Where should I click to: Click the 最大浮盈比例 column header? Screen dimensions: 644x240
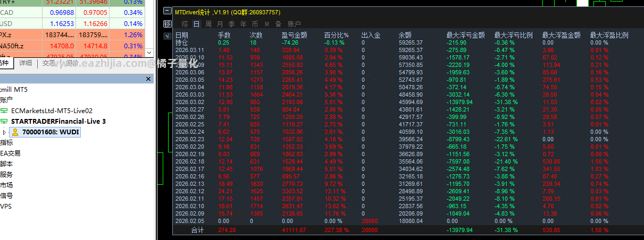coord(609,36)
